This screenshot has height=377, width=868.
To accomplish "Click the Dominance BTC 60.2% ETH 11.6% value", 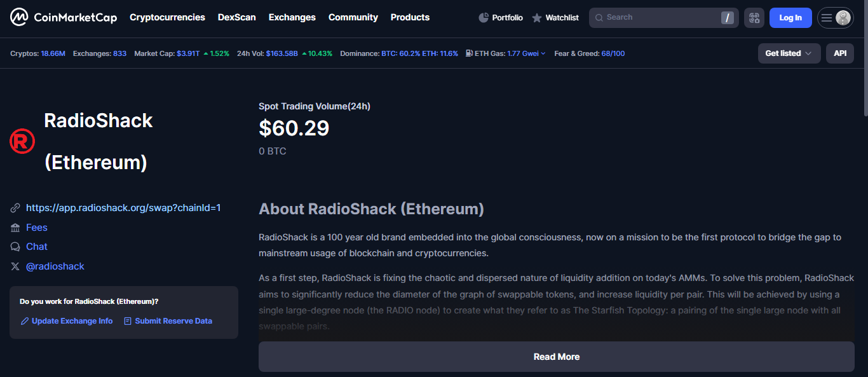I will coord(419,53).
